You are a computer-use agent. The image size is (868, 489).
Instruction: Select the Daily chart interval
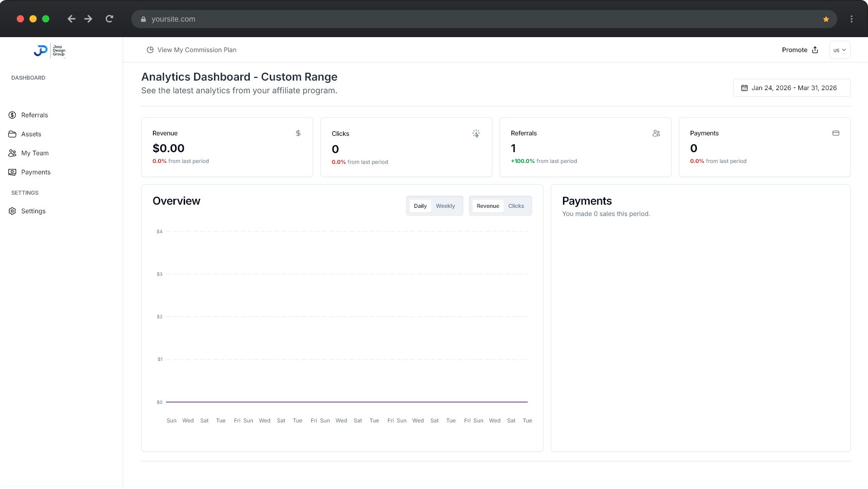point(420,206)
